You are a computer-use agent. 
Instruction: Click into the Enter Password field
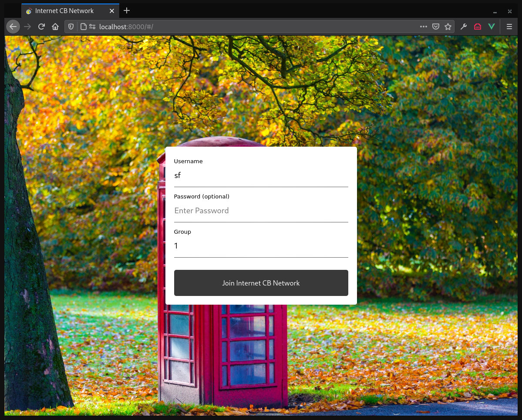coord(261,211)
